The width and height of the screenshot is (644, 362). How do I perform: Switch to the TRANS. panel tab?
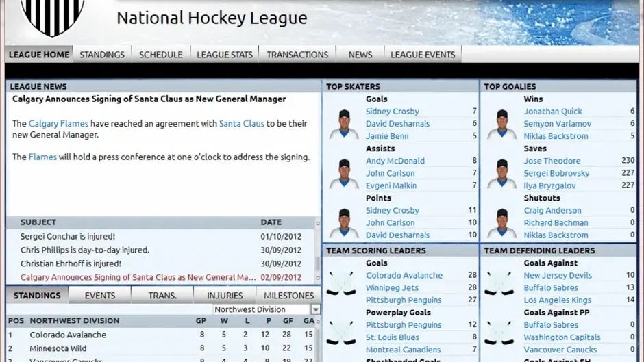click(x=162, y=296)
